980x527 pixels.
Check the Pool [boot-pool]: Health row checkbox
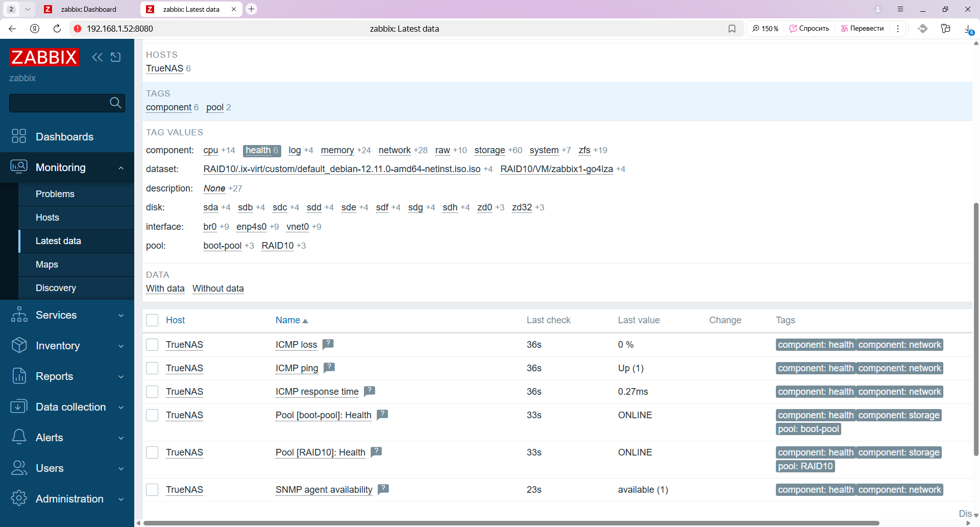152,415
